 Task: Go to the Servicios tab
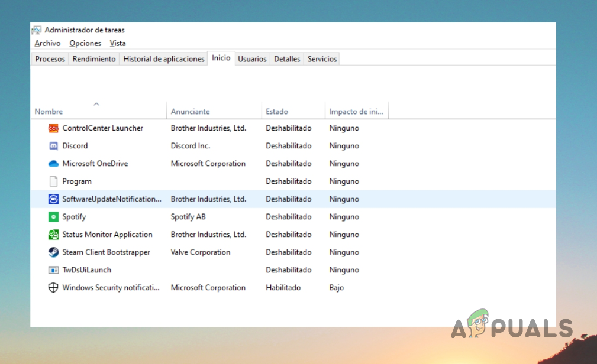coord(322,59)
